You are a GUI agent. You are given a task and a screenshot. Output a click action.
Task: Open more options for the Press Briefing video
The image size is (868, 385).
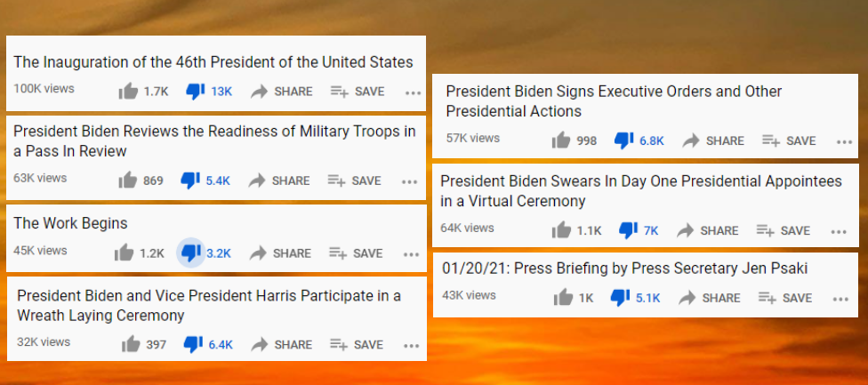pos(840,299)
